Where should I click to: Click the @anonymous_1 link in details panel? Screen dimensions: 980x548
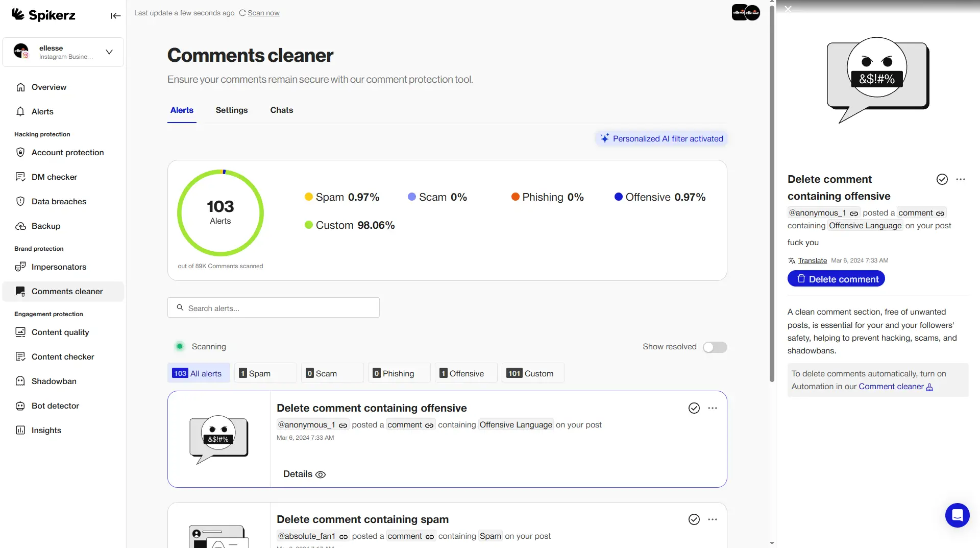pos(823,213)
